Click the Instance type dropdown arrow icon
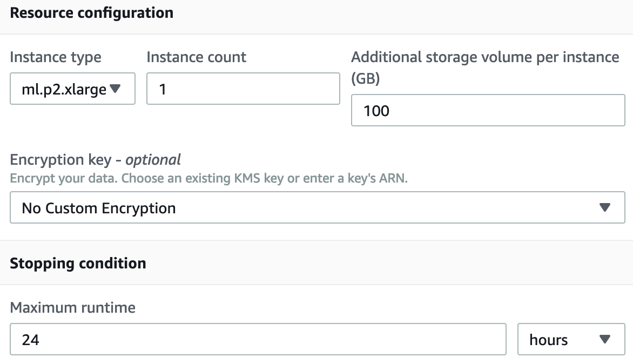Image resolution: width=633 pixels, height=364 pixels. click(115, 89)
